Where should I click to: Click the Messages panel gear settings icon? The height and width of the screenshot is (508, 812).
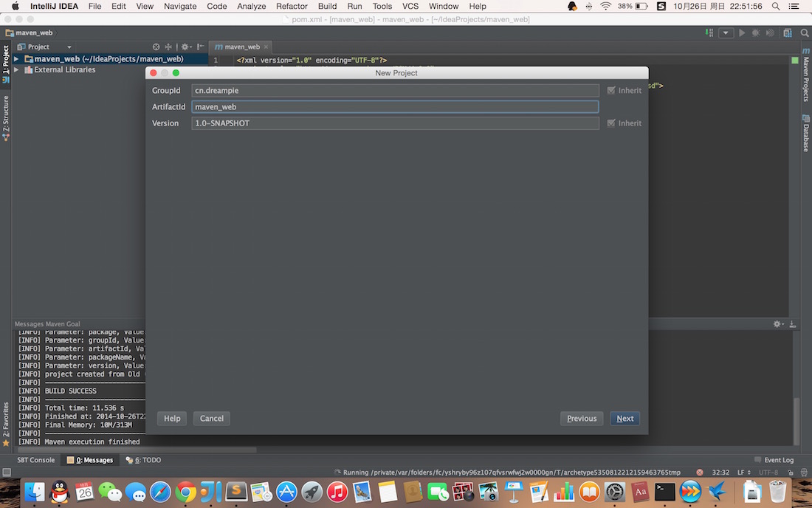point(778,324)
